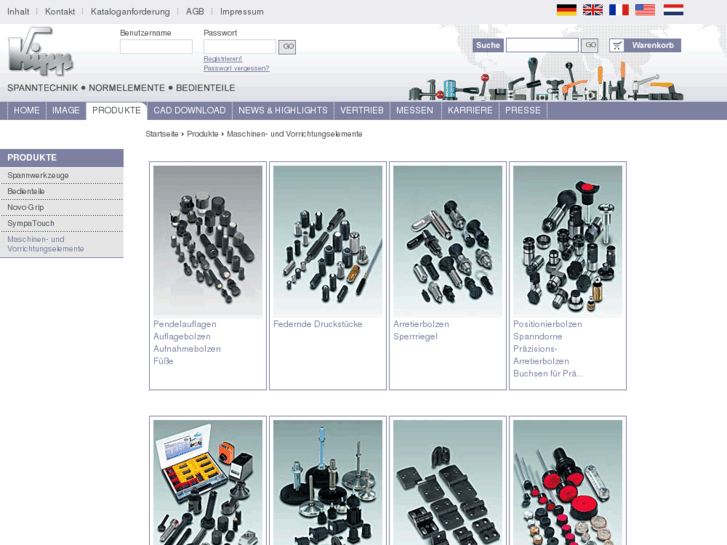Focus the Suche search field

[x=541, y=45]
